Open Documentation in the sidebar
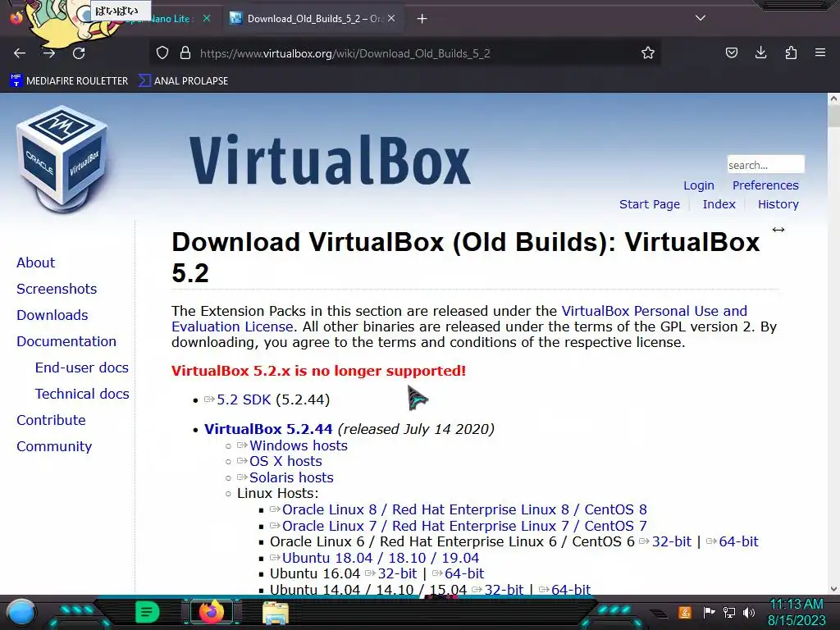Image resolution: width=840 pixels, height=630 pixels. coord(66,342)
